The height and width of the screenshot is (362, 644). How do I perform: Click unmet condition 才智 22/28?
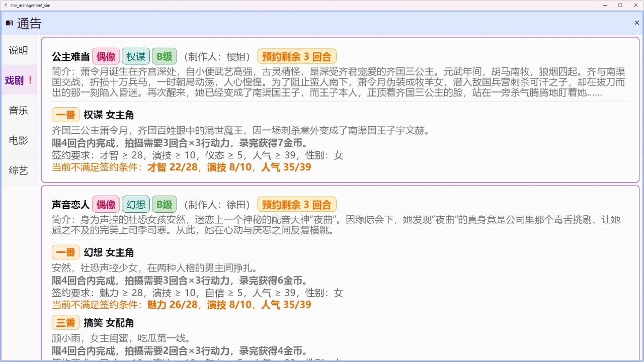[x=174, y=167]
